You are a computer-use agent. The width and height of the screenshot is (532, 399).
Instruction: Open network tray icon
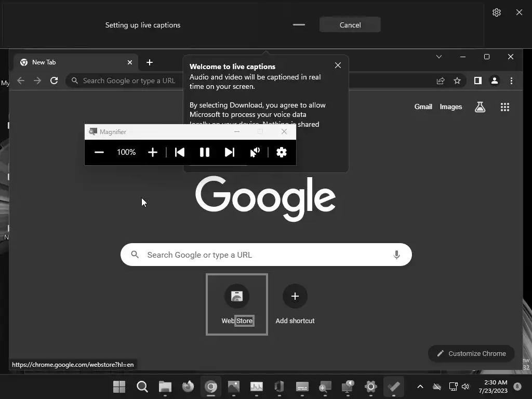coord(453,387)
